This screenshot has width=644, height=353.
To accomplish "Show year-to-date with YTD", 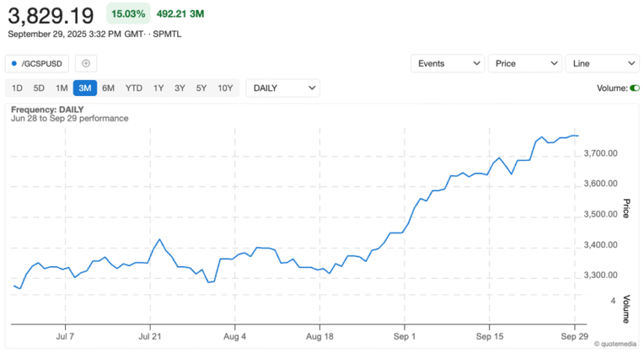I will click(x=134, y=88).
